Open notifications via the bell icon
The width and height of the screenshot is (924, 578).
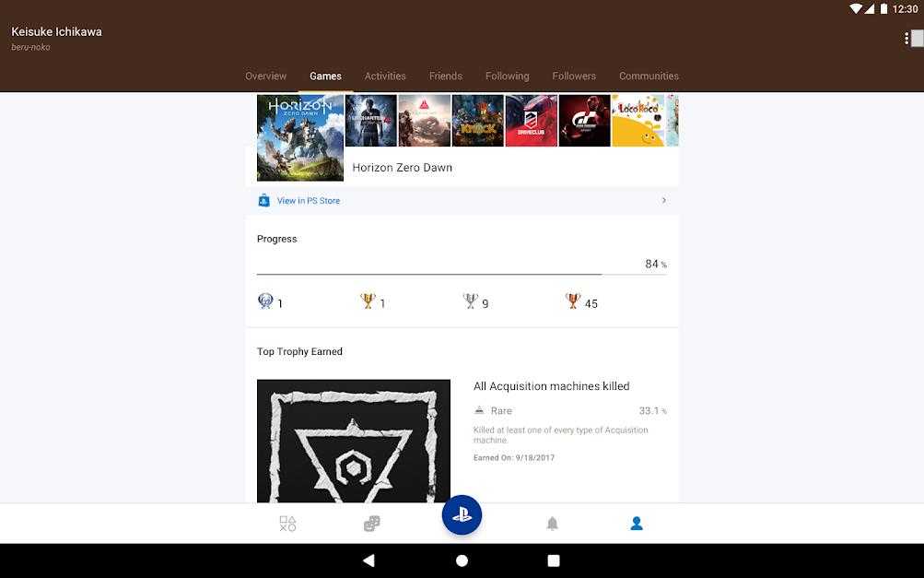tap(552, 523)
